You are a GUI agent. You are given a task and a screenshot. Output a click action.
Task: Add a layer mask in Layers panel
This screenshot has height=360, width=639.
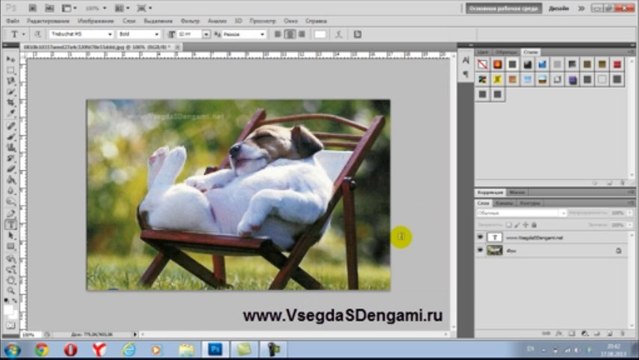pyautogui.click(x=571, y=333)
